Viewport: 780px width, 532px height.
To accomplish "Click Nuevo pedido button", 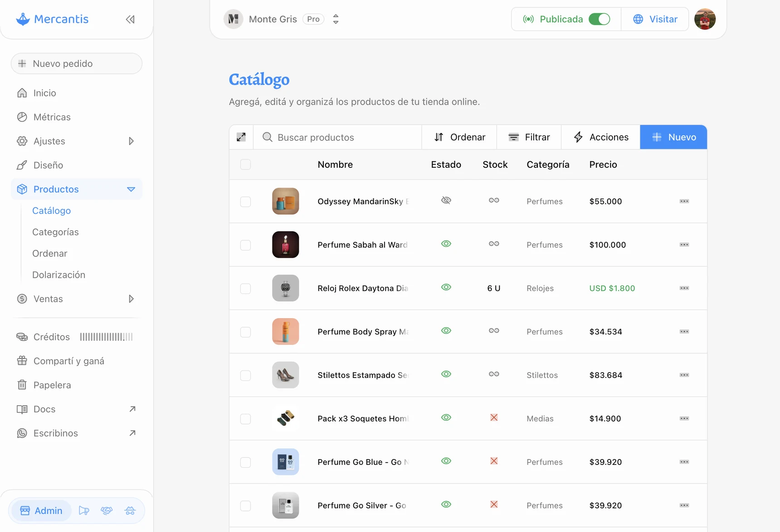I will tap(77, 63).
